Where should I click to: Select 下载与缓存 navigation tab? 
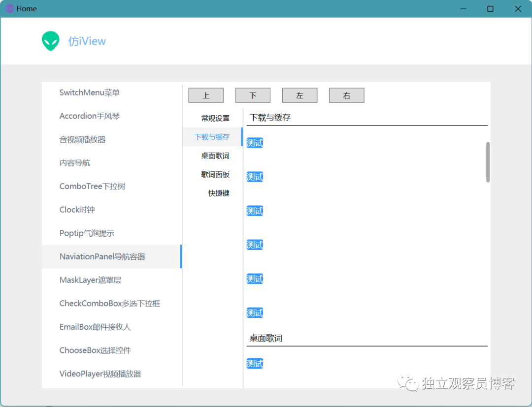click(x=212, y=137)
